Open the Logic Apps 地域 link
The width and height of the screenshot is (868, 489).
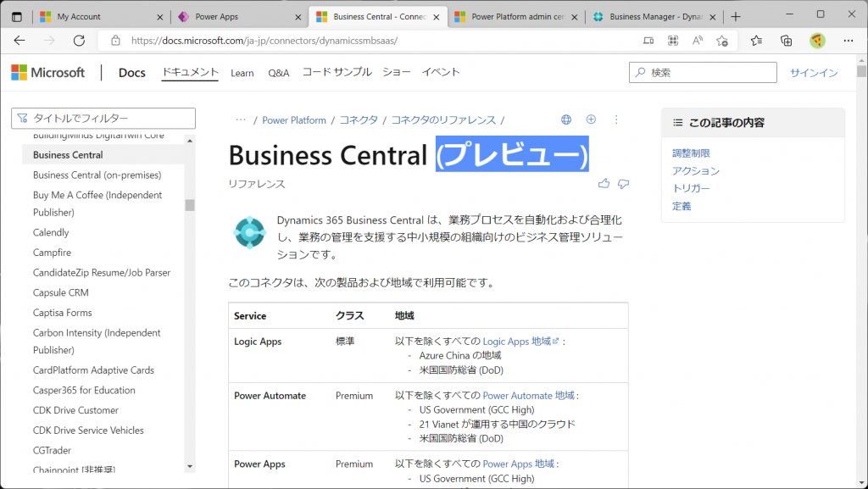(x=521, y=342)
